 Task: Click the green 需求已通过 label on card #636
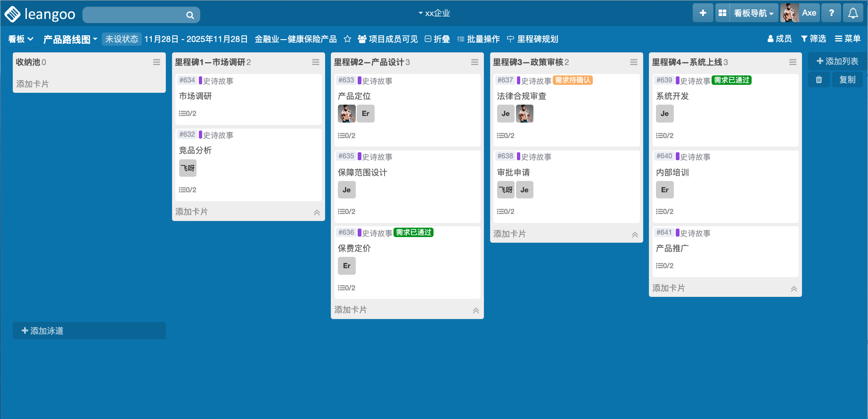point(413,232)
